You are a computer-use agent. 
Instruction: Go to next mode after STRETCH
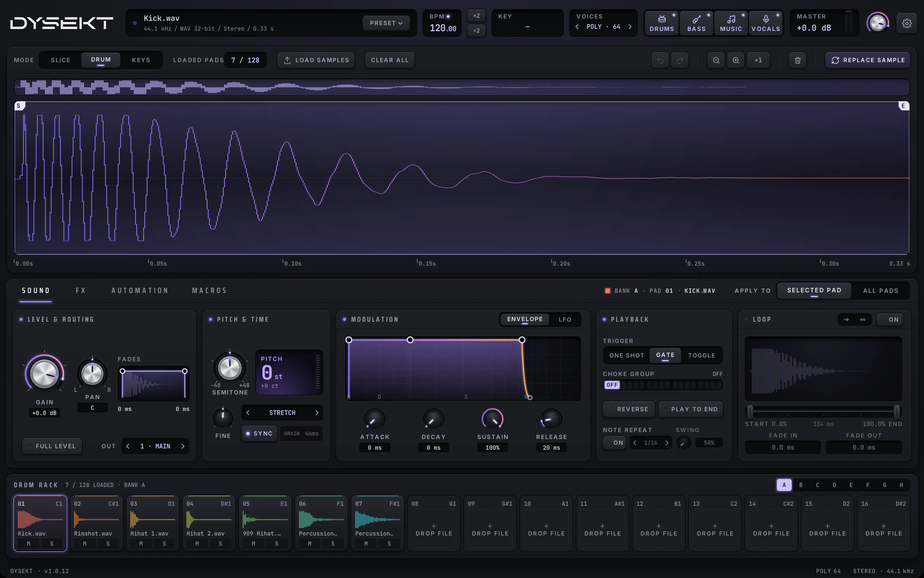click(316, 413)
